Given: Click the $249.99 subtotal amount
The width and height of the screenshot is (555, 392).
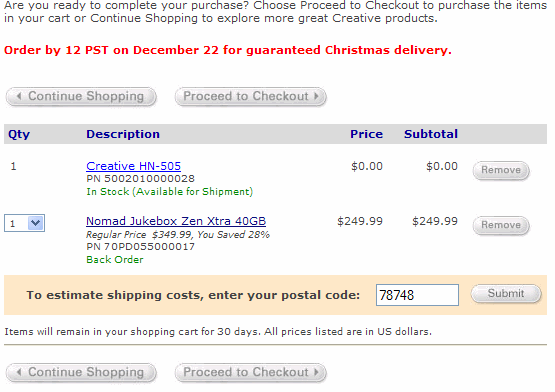Looking at the screenshot, I should [x=435, y=221].
